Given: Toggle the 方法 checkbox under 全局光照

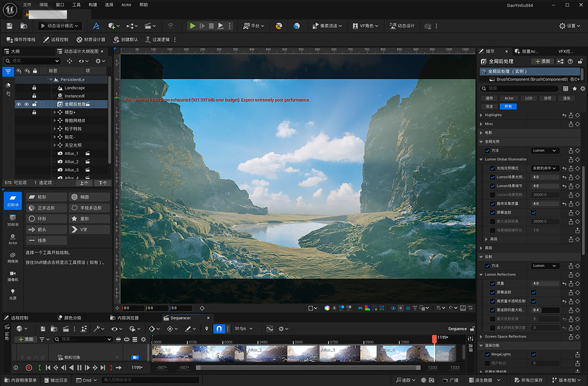Looking at the screenshot, I should [x=487, y=151].
